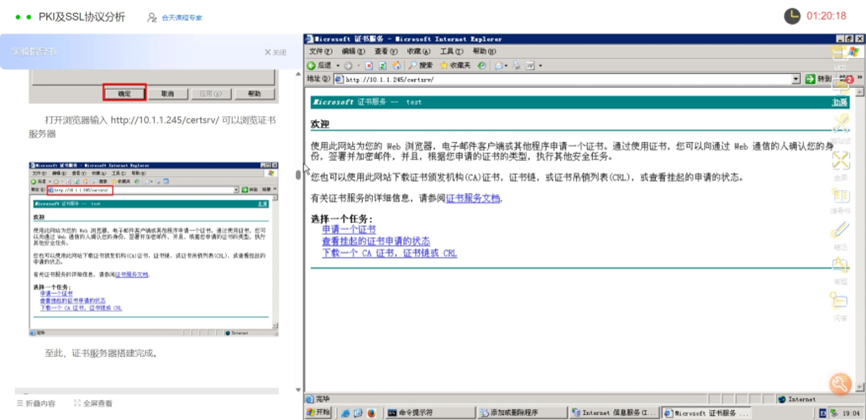Click the 转到 (Go) button

[x=817, y=80]
